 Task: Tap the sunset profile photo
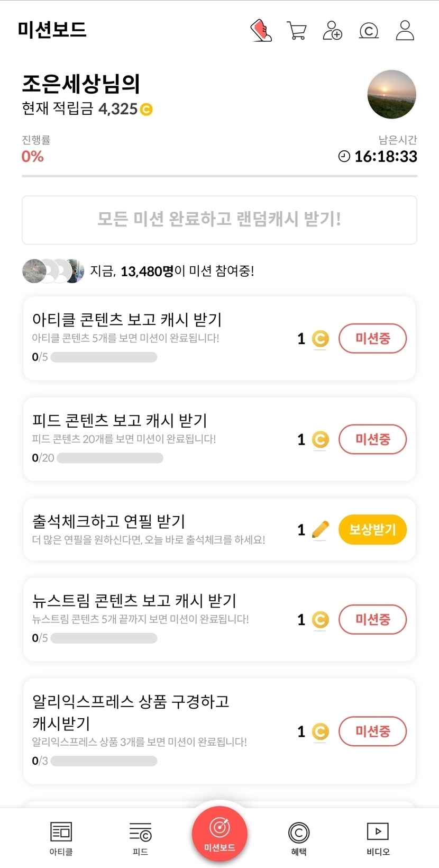pos(392,94)
